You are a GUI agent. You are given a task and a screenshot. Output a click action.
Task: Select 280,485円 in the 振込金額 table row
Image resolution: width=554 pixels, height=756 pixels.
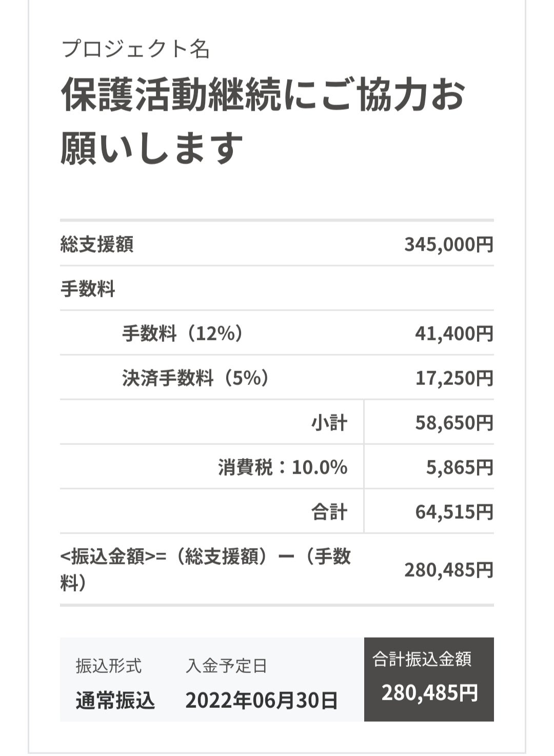point(448,569)
